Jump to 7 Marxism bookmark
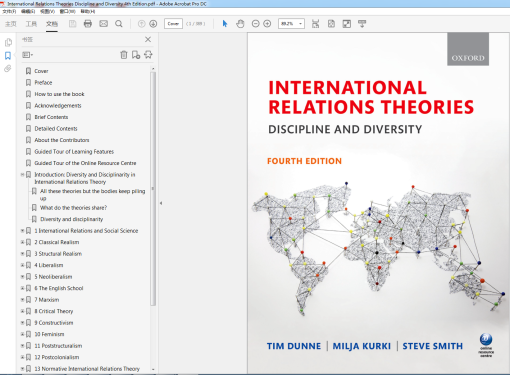510x375 pixels. 47,300
